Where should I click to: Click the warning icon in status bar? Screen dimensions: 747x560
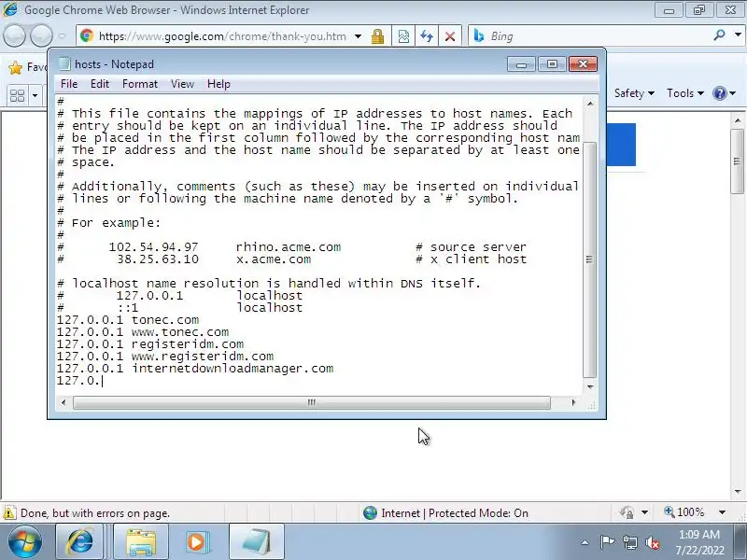tap(9, 512)
